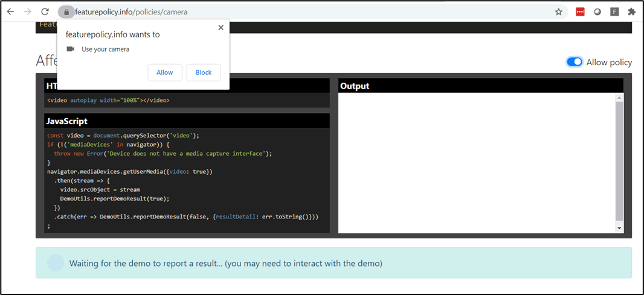Go back to the previous page
Screen dimensions: 644x295
click(x=10, y=11)
